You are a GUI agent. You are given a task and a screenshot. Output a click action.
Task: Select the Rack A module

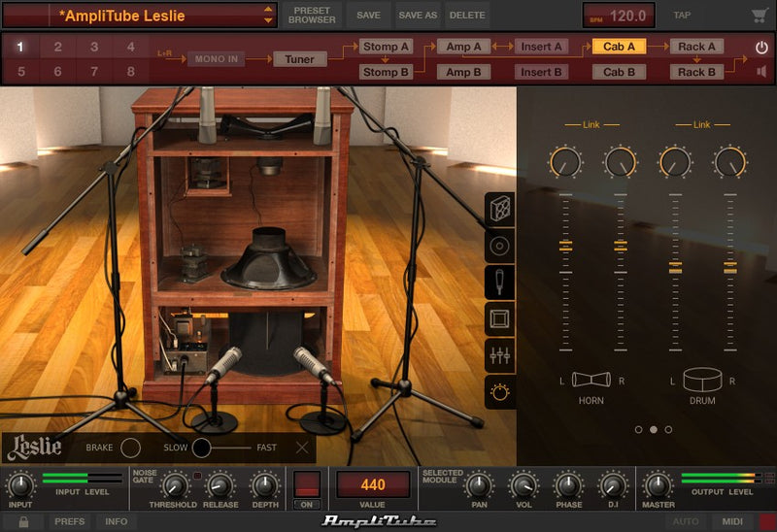click(x=696, y=47)
